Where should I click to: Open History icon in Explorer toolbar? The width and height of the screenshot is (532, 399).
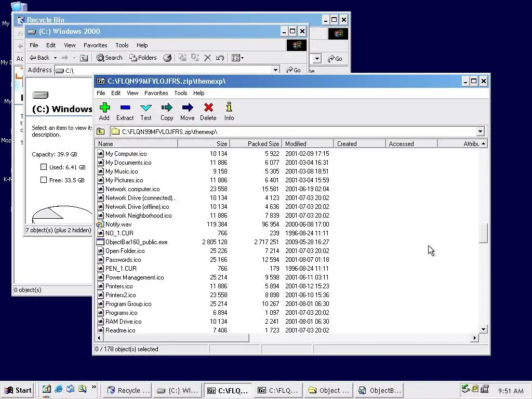pyautogui.click(x=167, y=58)
